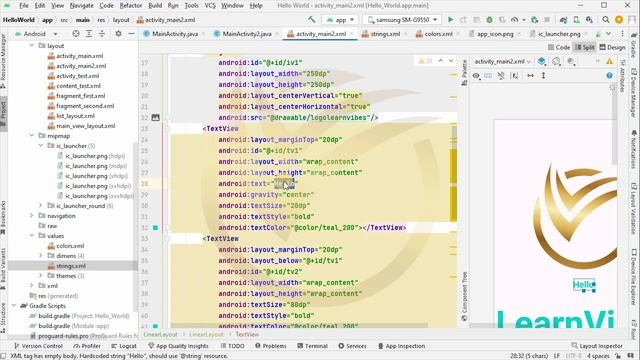Open the VCS menu

210,6
